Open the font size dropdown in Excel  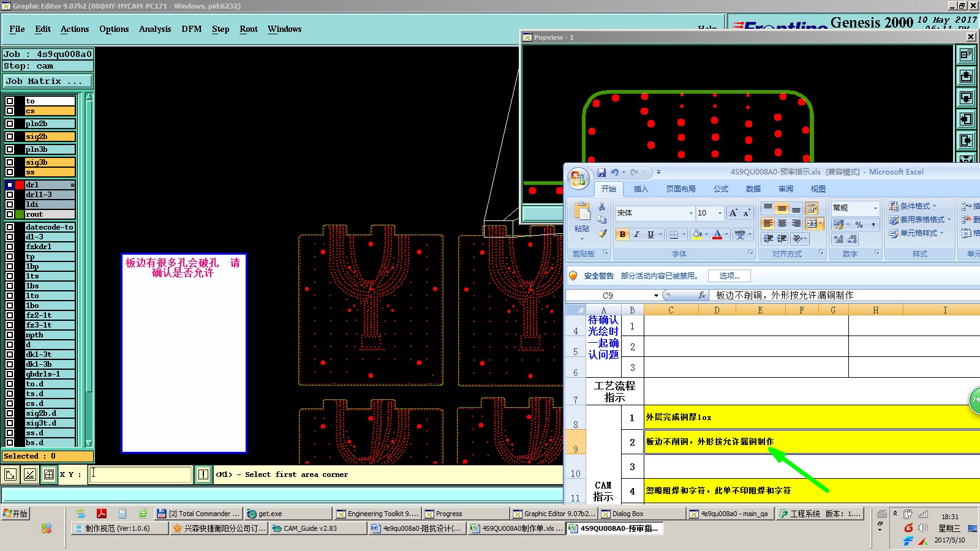(720, 213)
